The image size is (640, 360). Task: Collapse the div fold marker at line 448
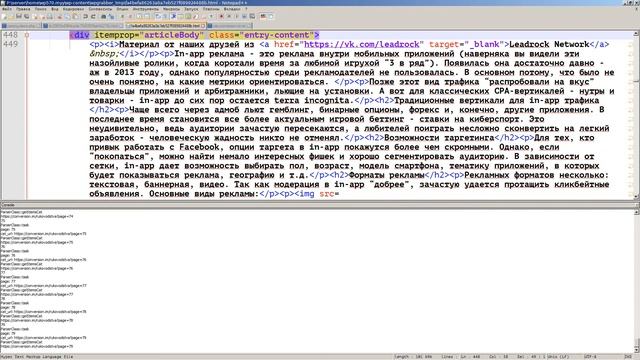coord(27,35)
